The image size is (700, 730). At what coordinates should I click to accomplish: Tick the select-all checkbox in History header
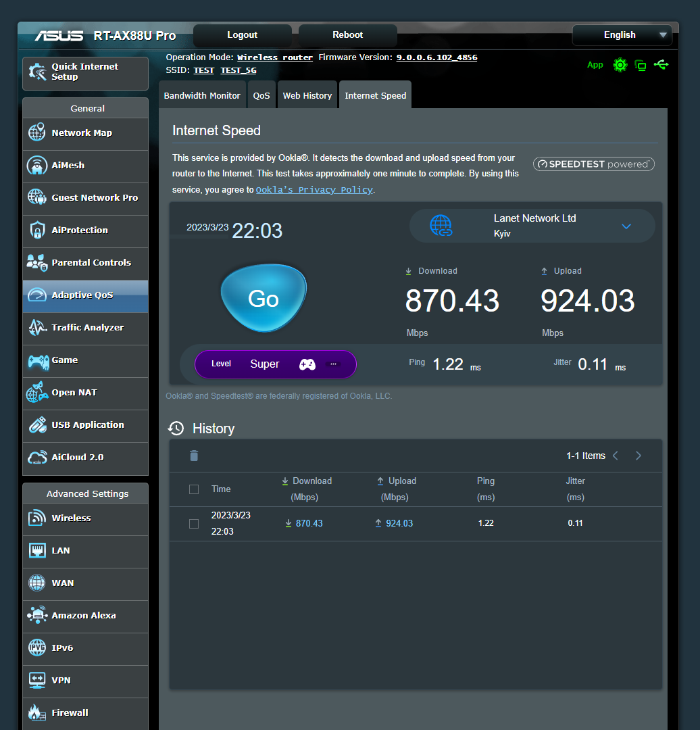coord(194,489)
